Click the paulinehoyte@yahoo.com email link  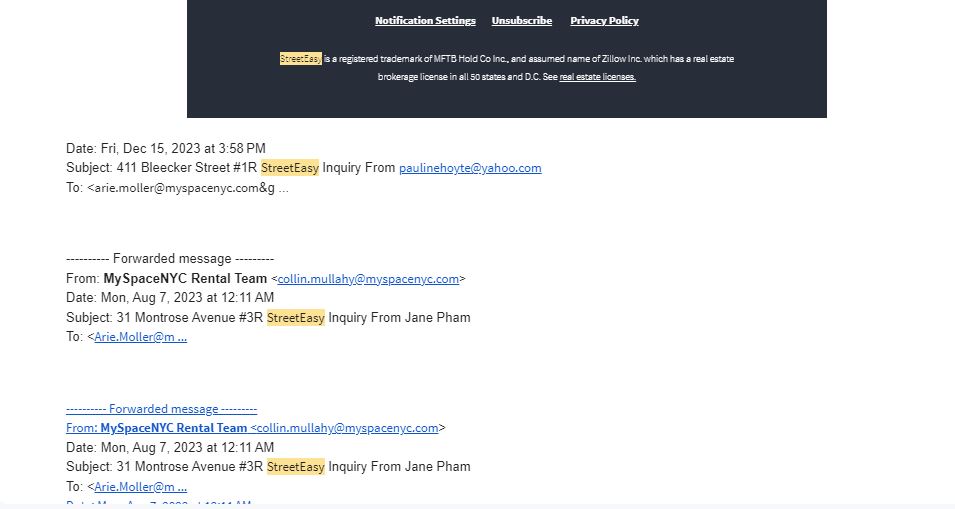coord(470,168)
